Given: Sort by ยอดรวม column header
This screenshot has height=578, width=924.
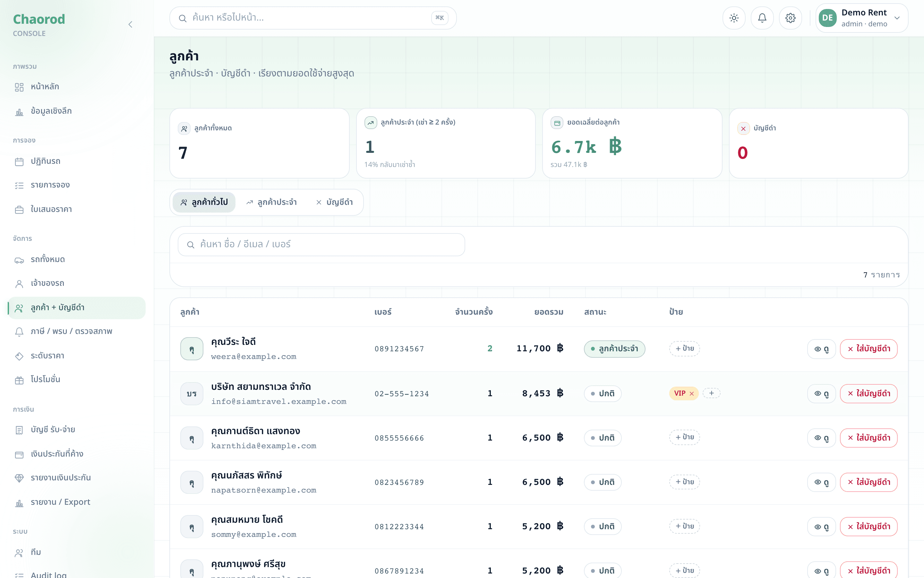Looking at the screenshot, I should pyautogui.click(x=549, y=312).
